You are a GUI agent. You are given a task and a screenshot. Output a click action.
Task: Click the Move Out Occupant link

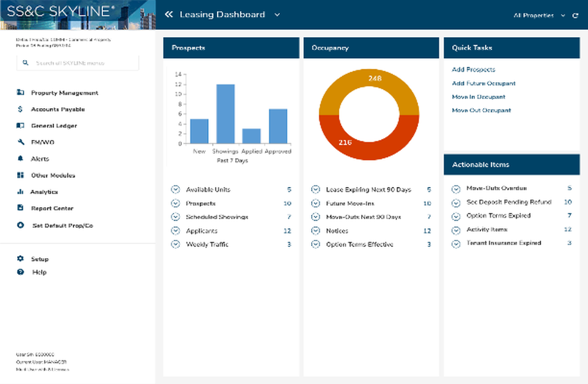click(x=481, y=110)
